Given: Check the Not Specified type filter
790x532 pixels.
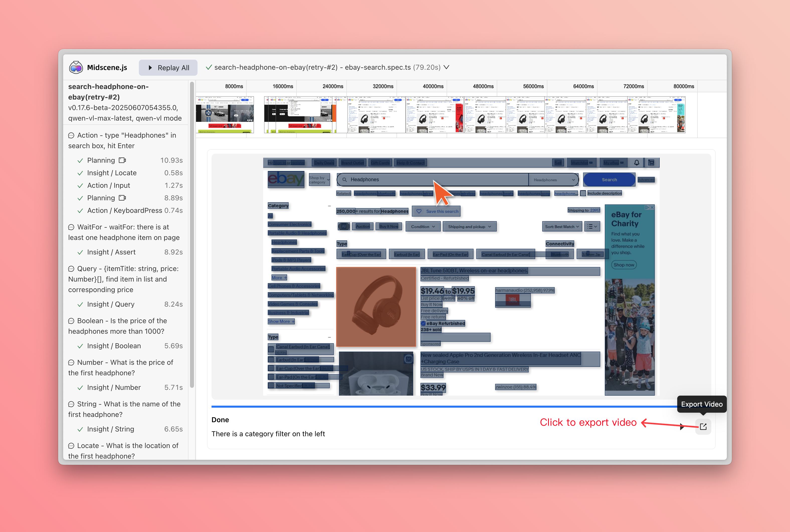Looking at the screenshot, I should pos(271,386).
